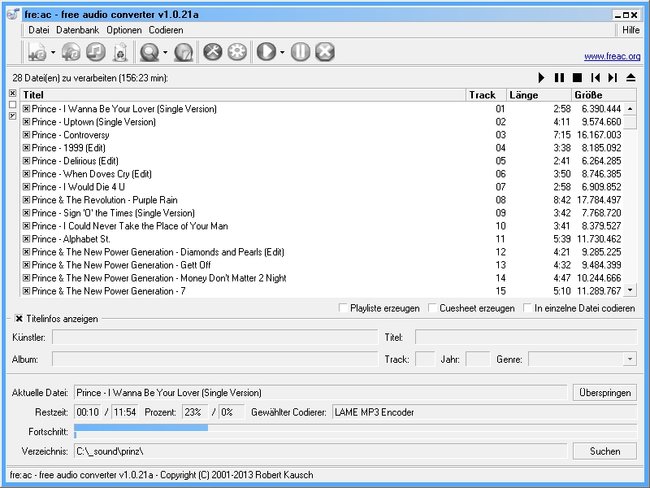
Task: Click the previous track playback button
Action: point(595,78)
